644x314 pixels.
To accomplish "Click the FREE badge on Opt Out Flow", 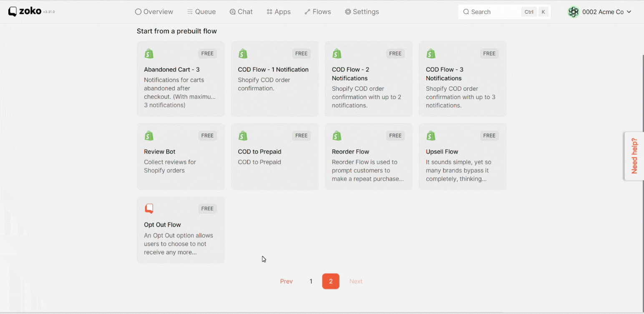I will coord(207,209).
